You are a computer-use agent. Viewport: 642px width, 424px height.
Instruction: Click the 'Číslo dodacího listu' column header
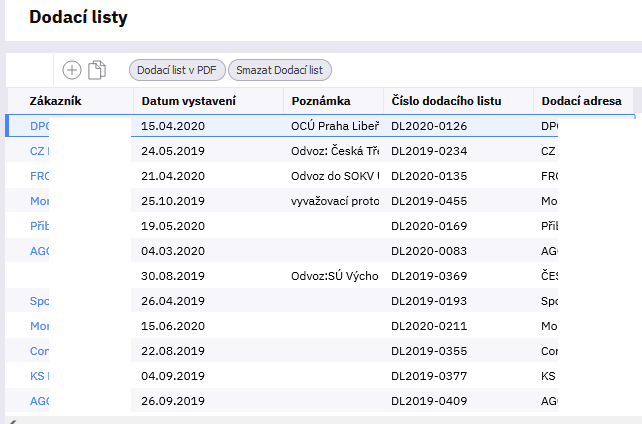pyautogui.click(x=446, y=101)
